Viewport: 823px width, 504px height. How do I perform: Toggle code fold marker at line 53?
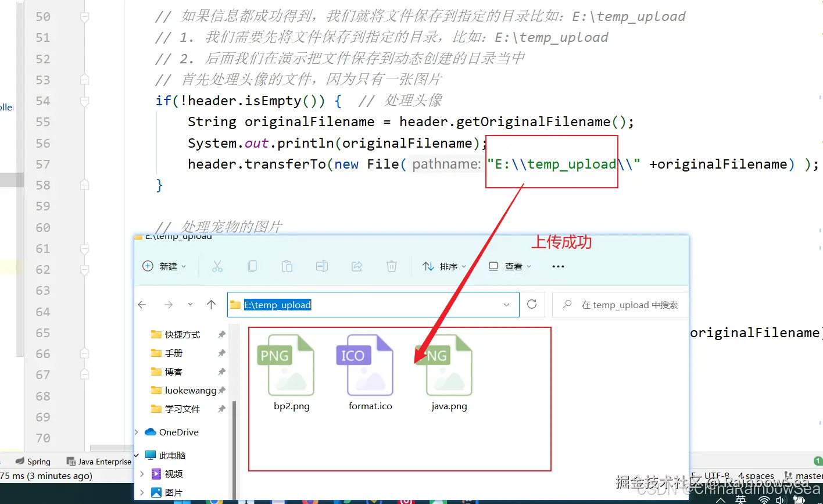tap(84, 80)
